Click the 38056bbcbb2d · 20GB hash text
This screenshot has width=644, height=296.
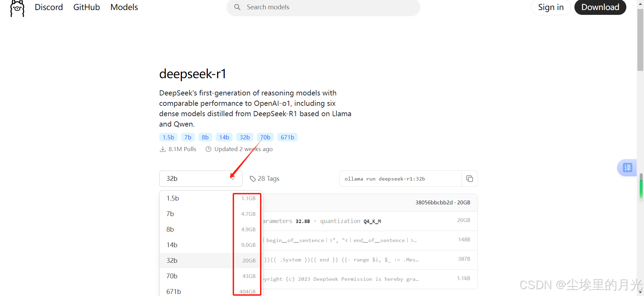click(x=443, y=203)
